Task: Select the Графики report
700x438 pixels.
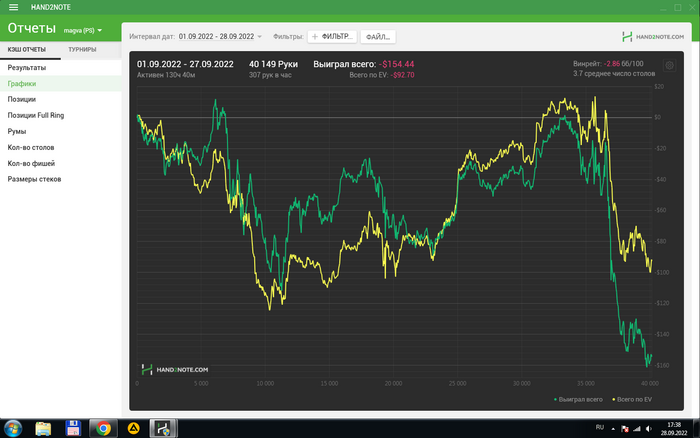Action: [x=60, y=83]
